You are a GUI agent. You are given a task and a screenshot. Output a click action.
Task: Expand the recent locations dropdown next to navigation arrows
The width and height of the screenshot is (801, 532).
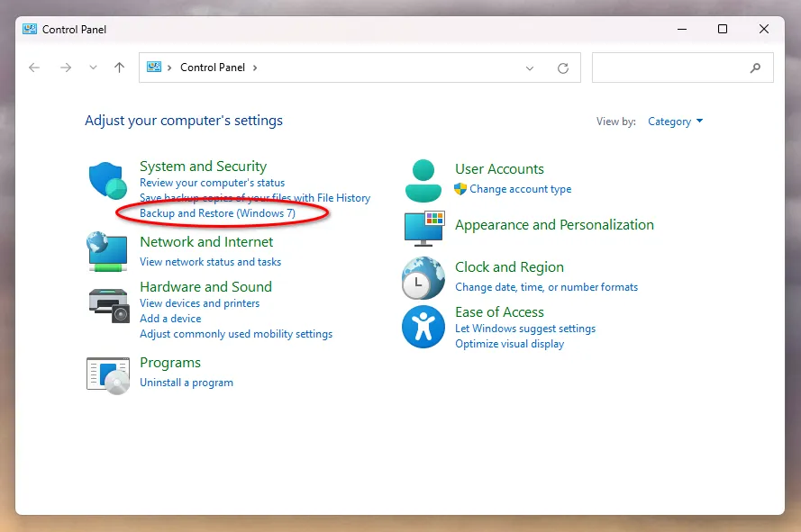coord(93,68)
